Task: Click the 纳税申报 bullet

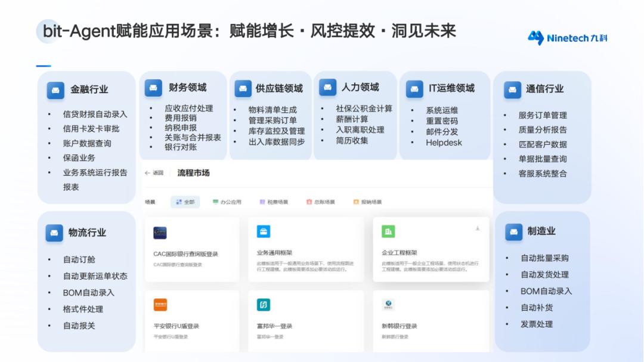Action: [x=180, y=128]
